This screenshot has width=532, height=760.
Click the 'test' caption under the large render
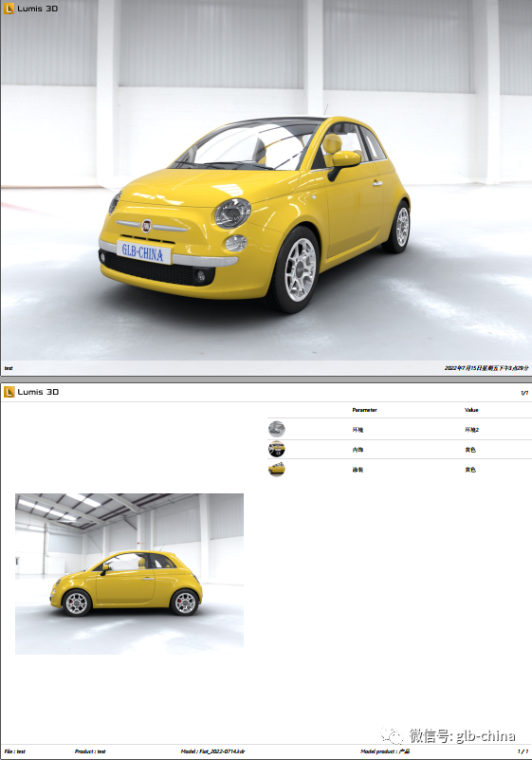coord(9,368)
